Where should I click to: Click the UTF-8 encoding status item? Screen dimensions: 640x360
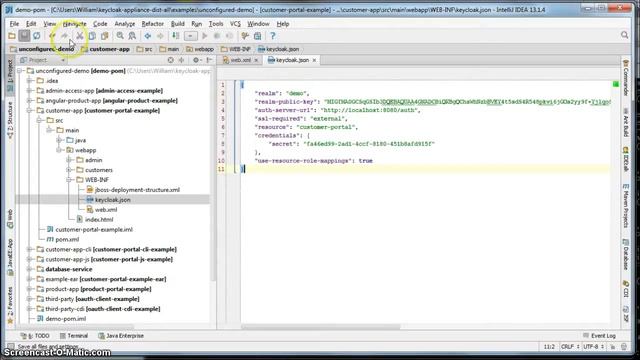tap(593, 347)
